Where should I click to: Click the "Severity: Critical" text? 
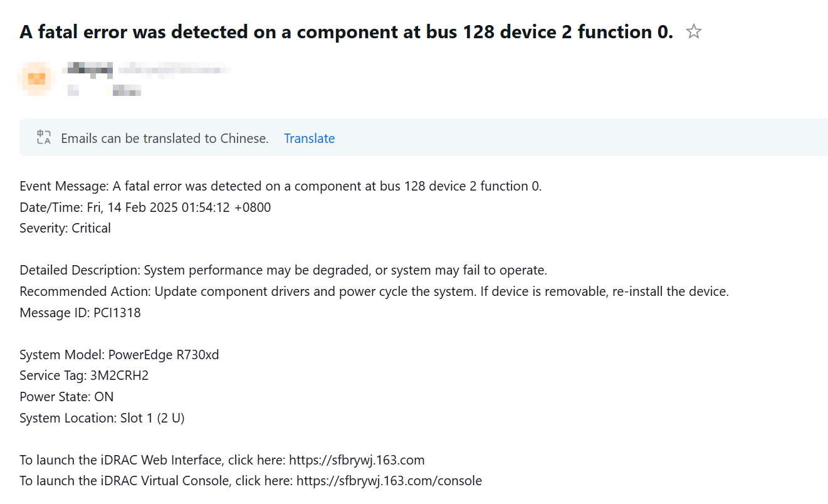tap(65, 228)
